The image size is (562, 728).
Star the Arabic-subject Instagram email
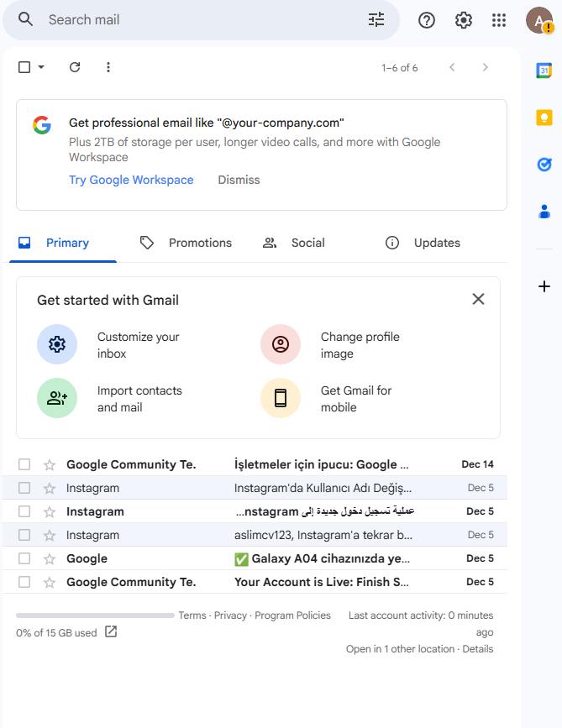[50, 511]
